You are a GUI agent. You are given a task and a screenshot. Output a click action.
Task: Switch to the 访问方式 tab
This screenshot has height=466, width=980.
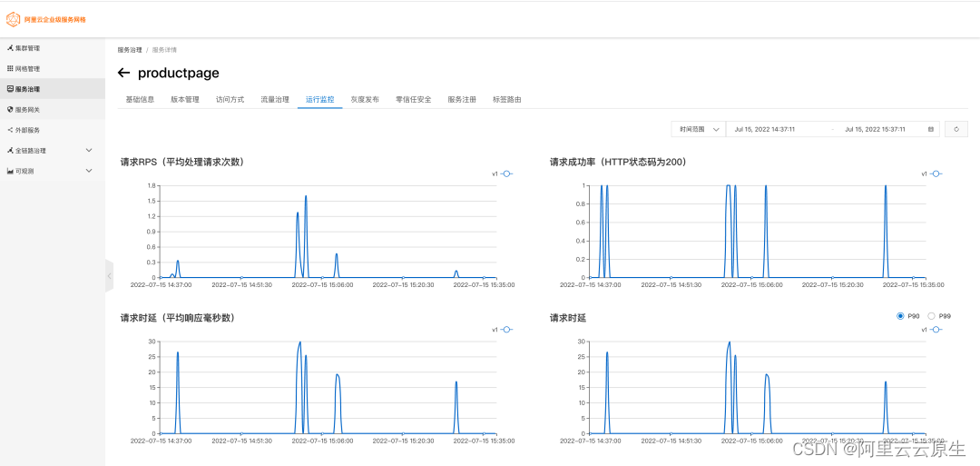pyautogui.click(x=230, y=99)
